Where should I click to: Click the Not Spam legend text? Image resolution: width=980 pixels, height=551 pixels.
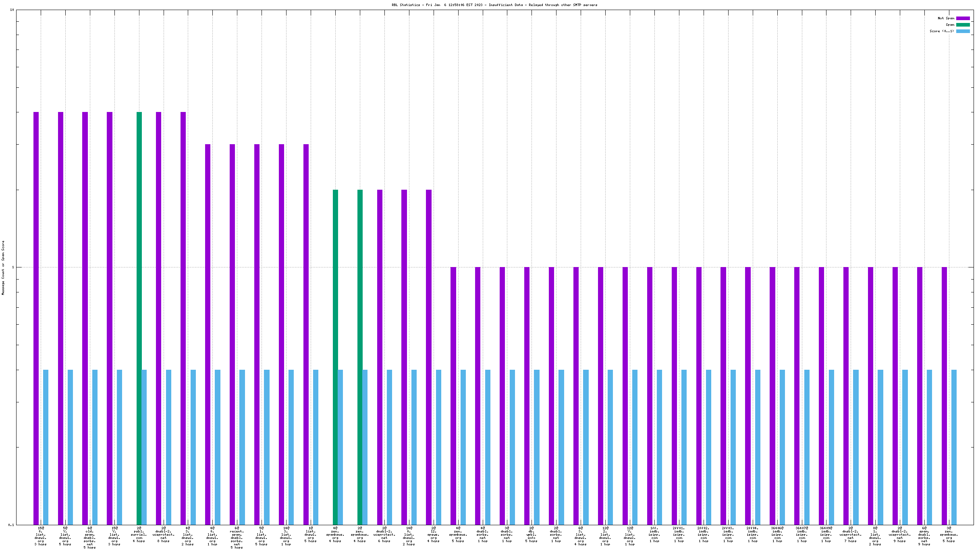[x=946, y=18]
